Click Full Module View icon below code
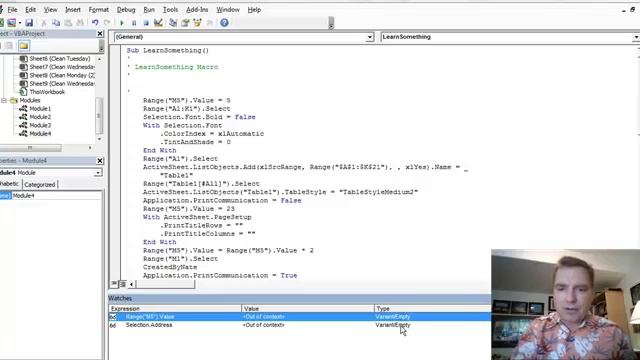 click(x=122, y=284)
